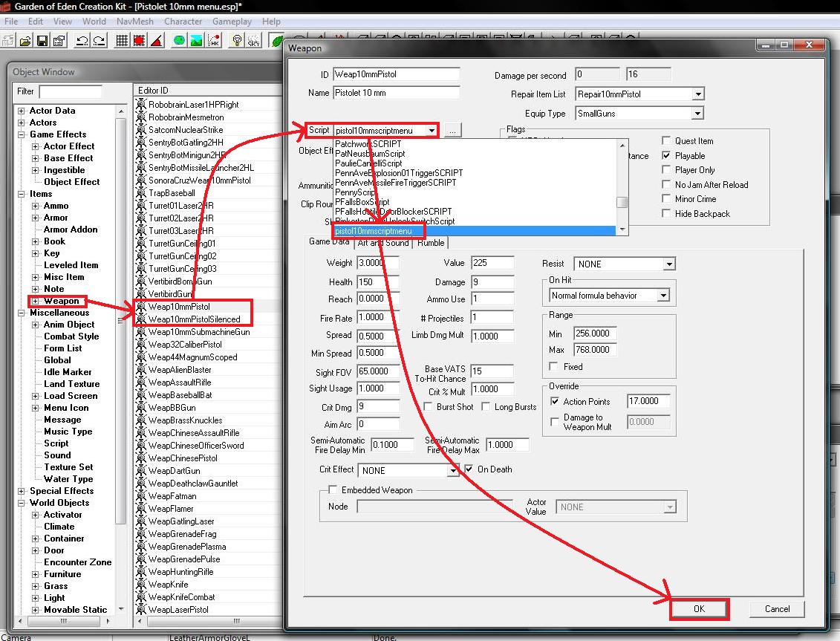
Task: Click the version control icon at toolbar start
Action: click(x=8, y=40)
